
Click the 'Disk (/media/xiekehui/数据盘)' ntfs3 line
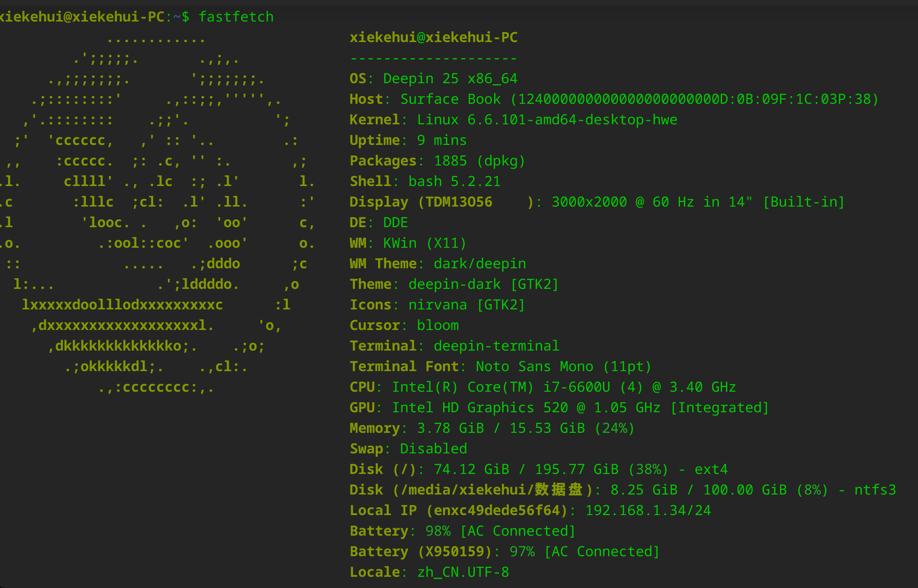623,490
